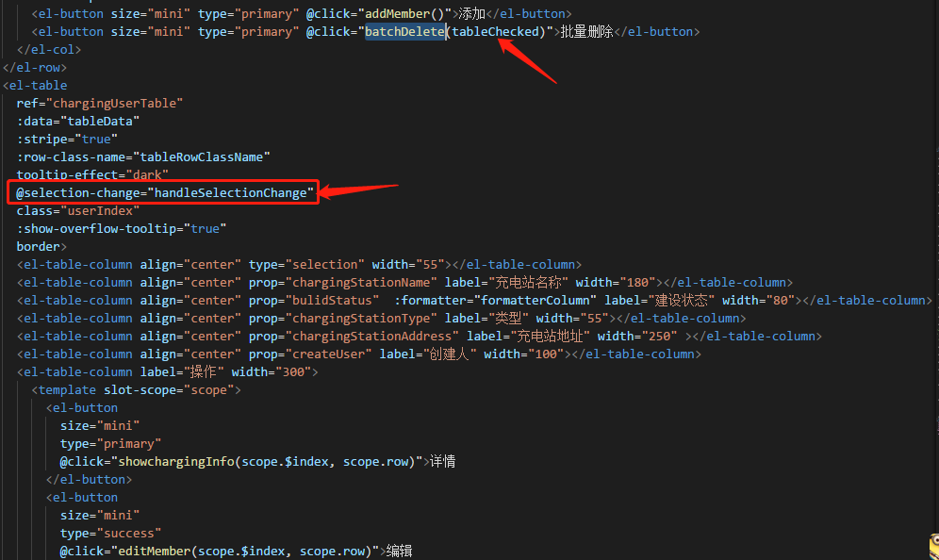Click the tableChecked argument
Screen dimensions: 939x560
[495, 32]
